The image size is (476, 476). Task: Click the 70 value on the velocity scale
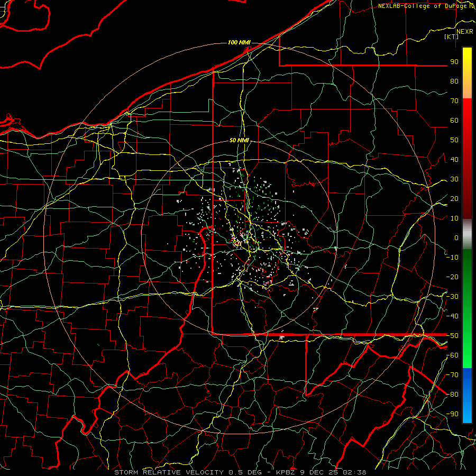click(454, 101)
